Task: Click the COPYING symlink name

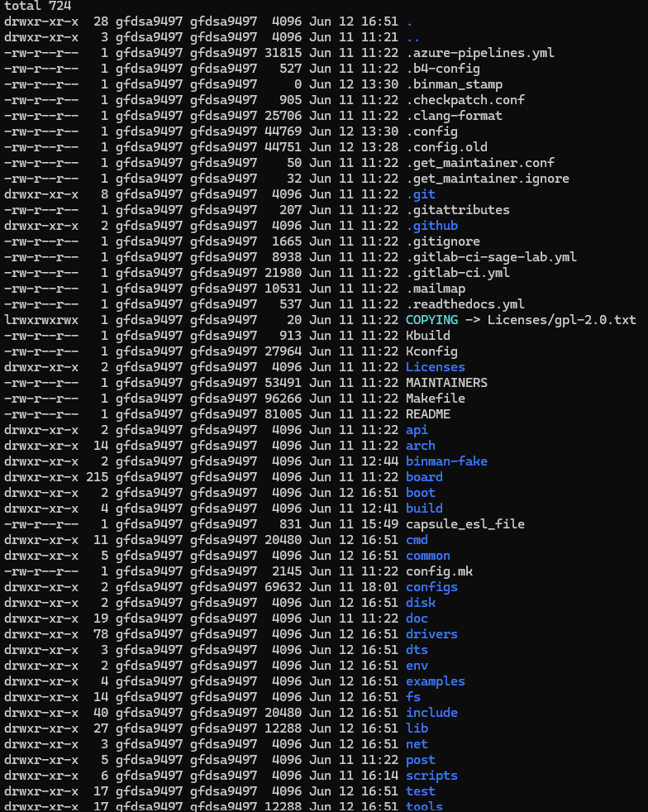Action: click(x=432, y=319)
